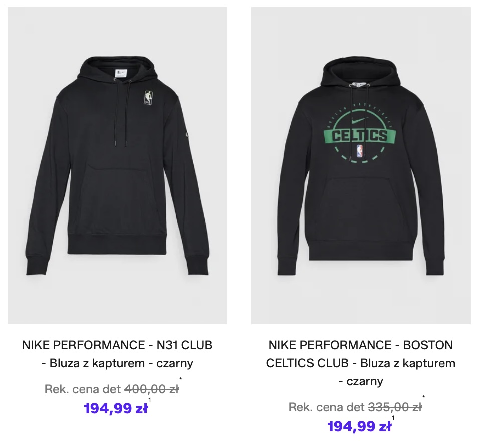Click the crossed-out 335,00 zł price
The width and height of the screenshot is (481, 448).
395,407
